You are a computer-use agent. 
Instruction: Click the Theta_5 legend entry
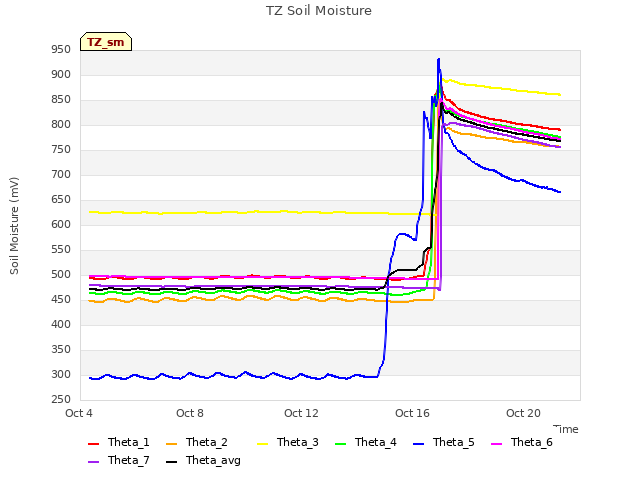coord(444,442)
